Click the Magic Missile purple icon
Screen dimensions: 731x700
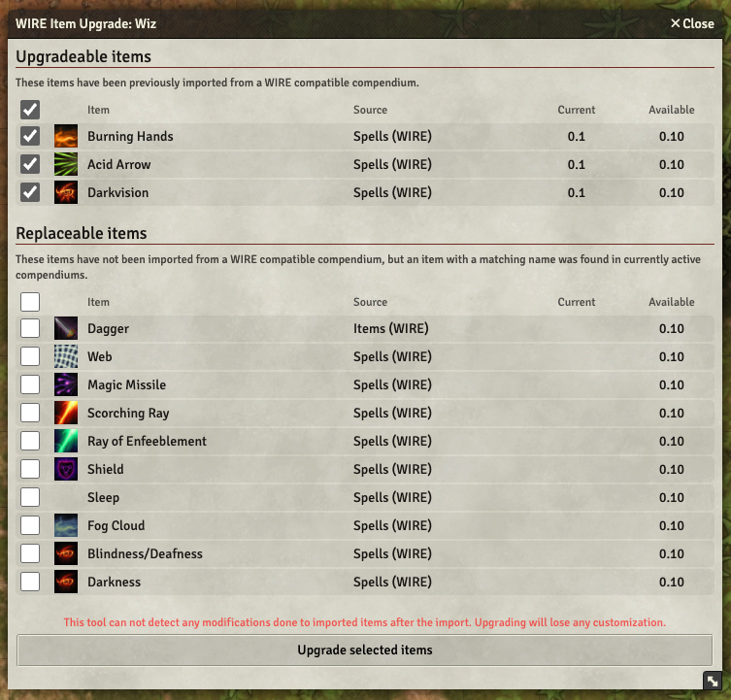click(x=66, y=384)
